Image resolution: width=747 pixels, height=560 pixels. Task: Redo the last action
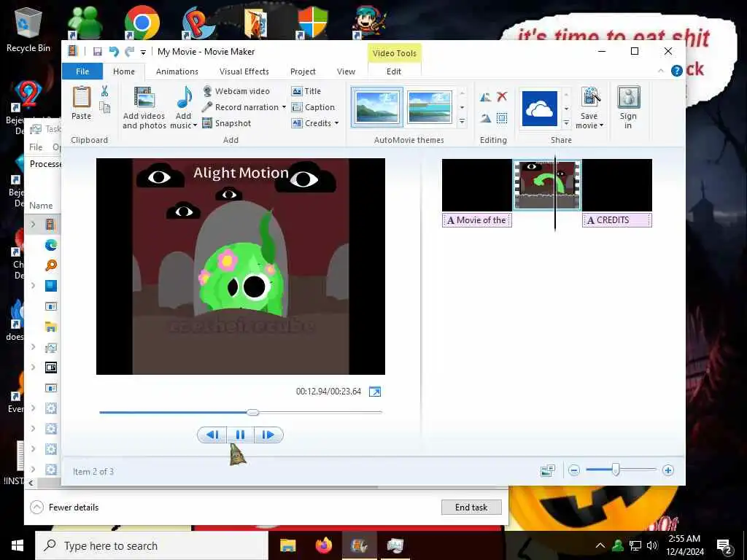coord(128,52)
